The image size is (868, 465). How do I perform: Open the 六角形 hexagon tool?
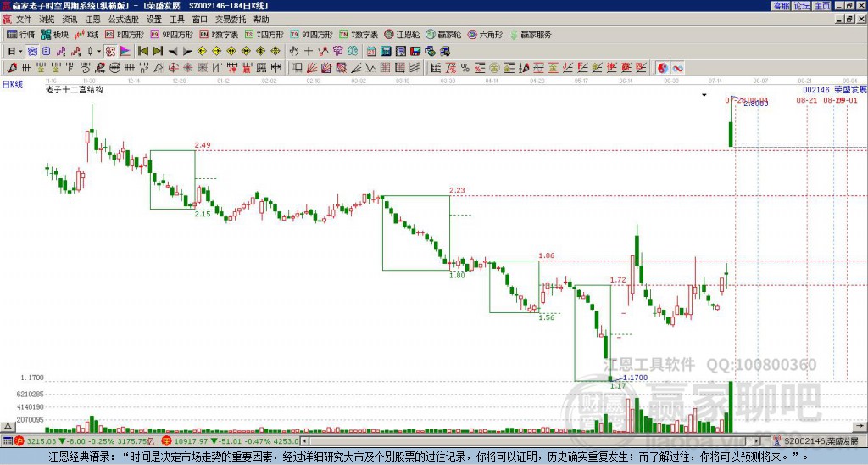[486, 34]
